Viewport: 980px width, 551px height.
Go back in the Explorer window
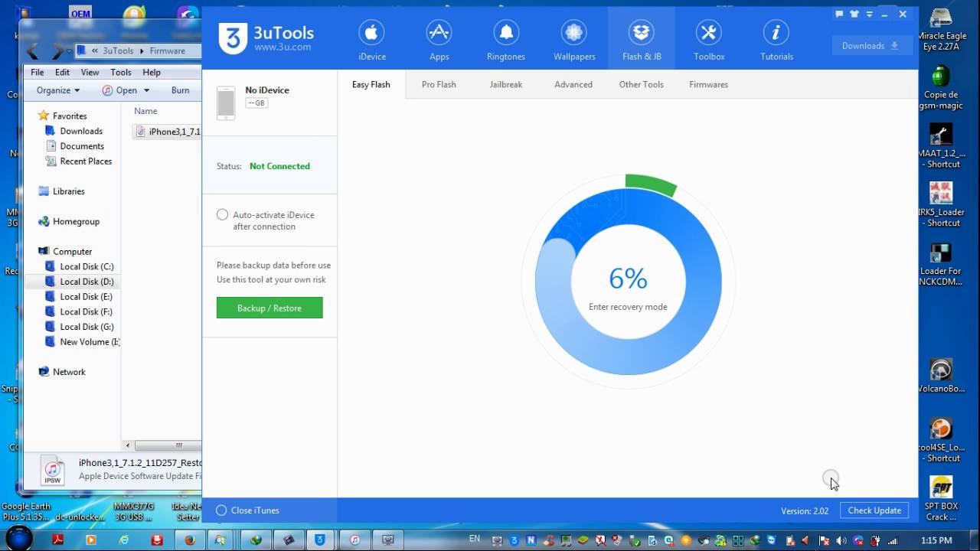click(x=33, y=51)
